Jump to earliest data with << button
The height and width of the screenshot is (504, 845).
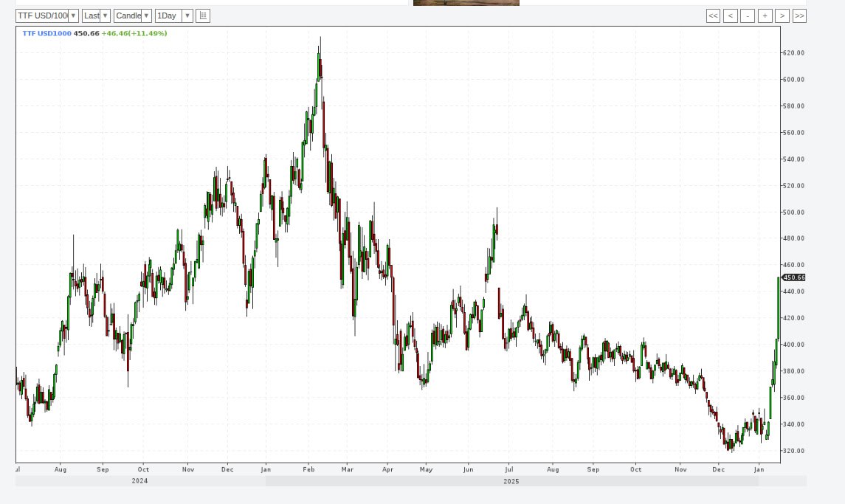(713, 15)
